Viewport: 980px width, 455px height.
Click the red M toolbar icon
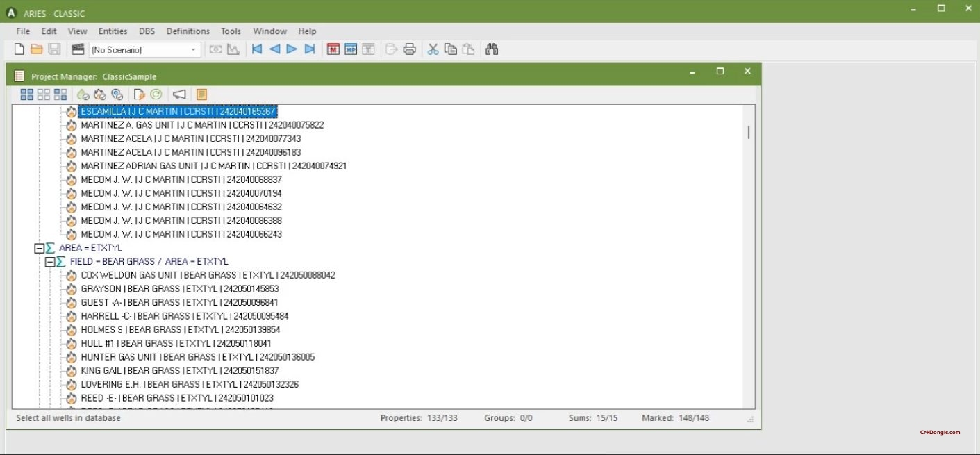click(x=333, y=49)
